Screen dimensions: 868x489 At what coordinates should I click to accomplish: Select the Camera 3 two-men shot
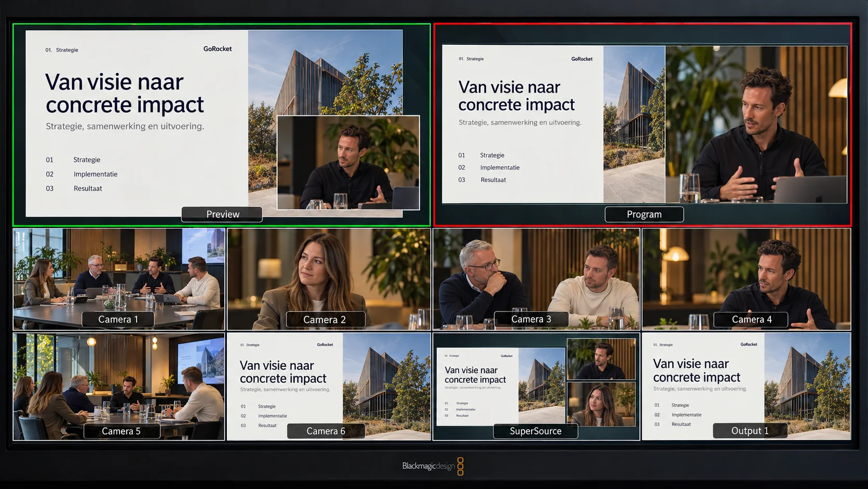click(536, 279)
